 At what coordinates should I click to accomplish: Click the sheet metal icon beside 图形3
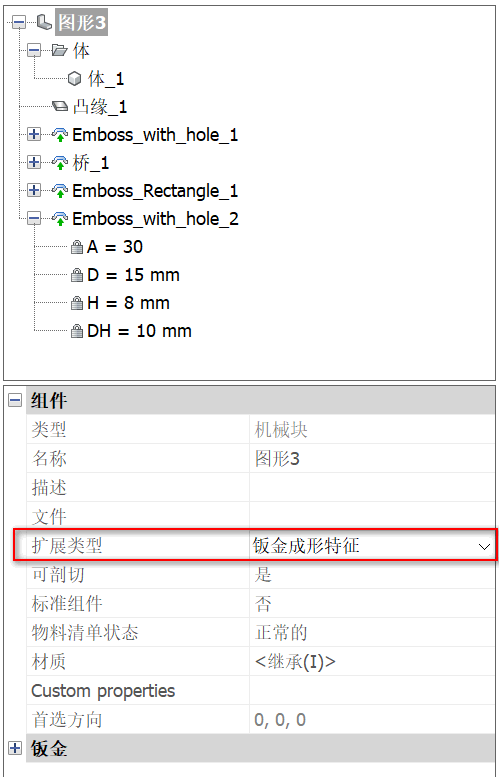point(45,23)
